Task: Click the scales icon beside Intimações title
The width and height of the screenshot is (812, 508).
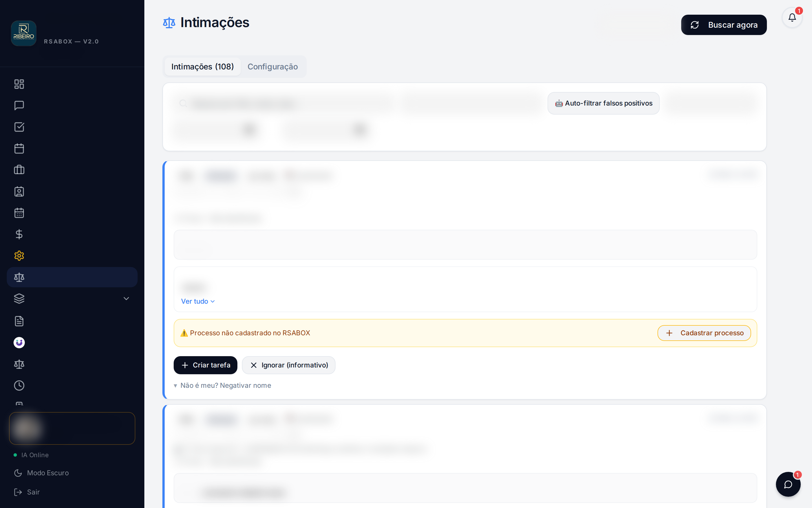Action: tap(169, 23)
